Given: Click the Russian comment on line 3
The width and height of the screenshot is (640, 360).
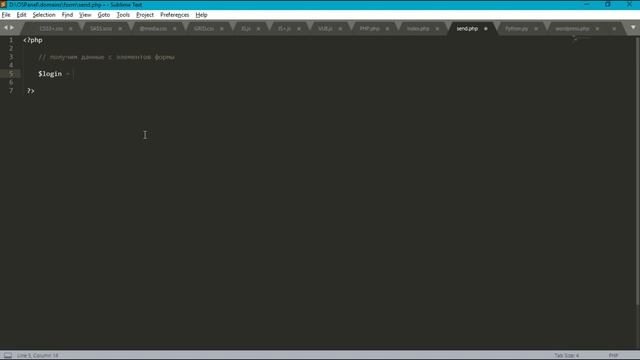Looking at the screenshot, I should point(107,57).
